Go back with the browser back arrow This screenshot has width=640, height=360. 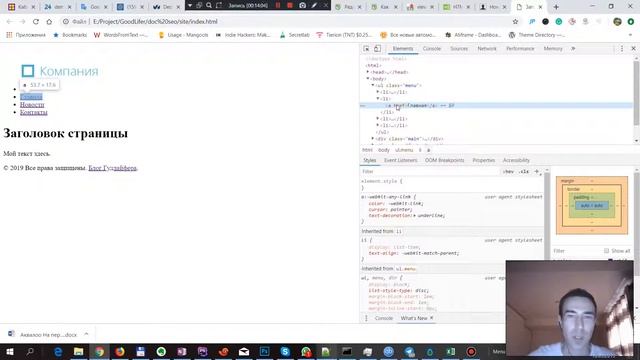pos(9,22)
